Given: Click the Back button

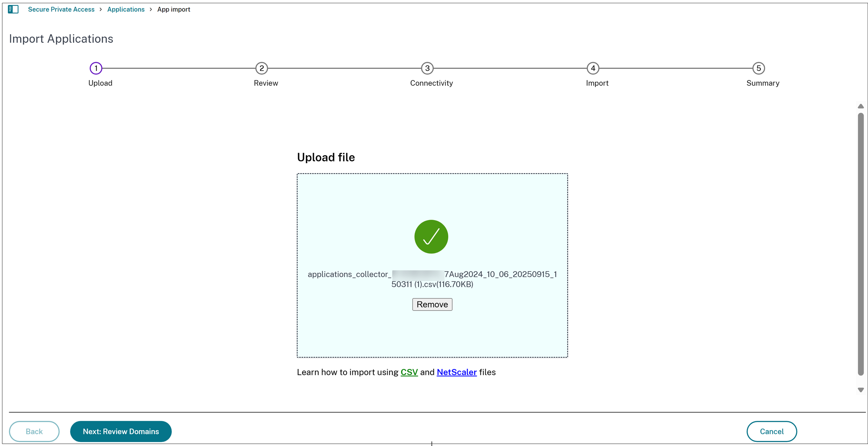Looking at the screenshot, I should coord(34,431).
